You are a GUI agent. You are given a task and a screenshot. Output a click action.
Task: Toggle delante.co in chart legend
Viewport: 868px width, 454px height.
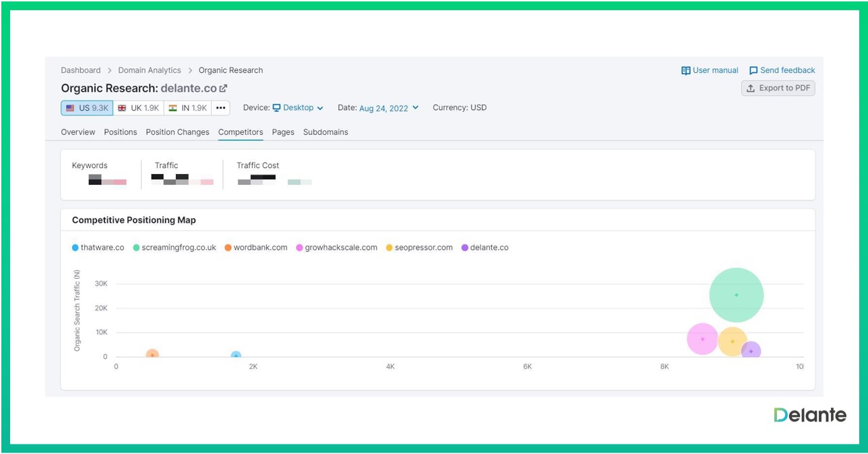coord(485,248)
